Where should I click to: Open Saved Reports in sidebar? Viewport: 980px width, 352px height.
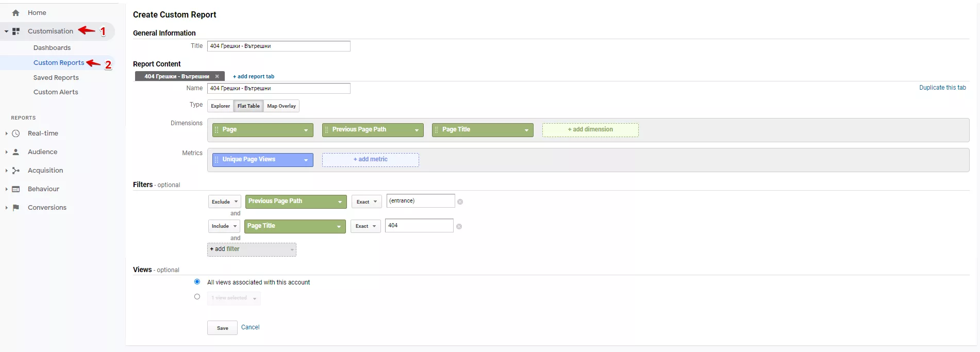[x=56, y=78]
